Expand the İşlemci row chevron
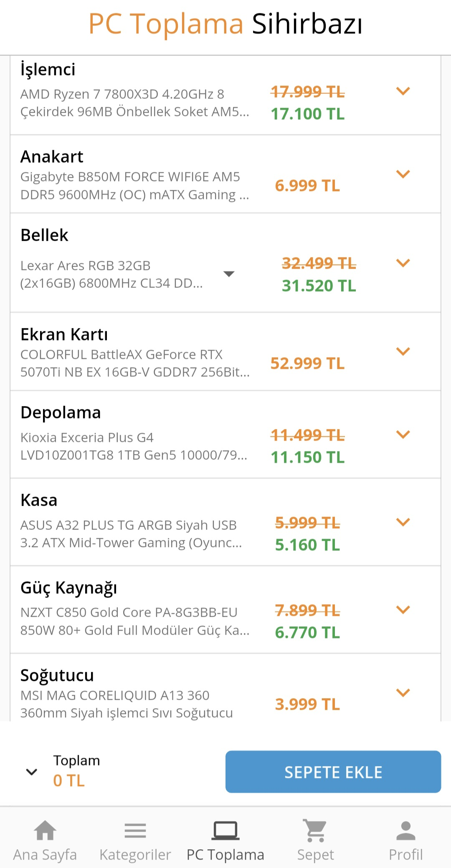This screenshot has width=451, height=868. pos(403,91)
